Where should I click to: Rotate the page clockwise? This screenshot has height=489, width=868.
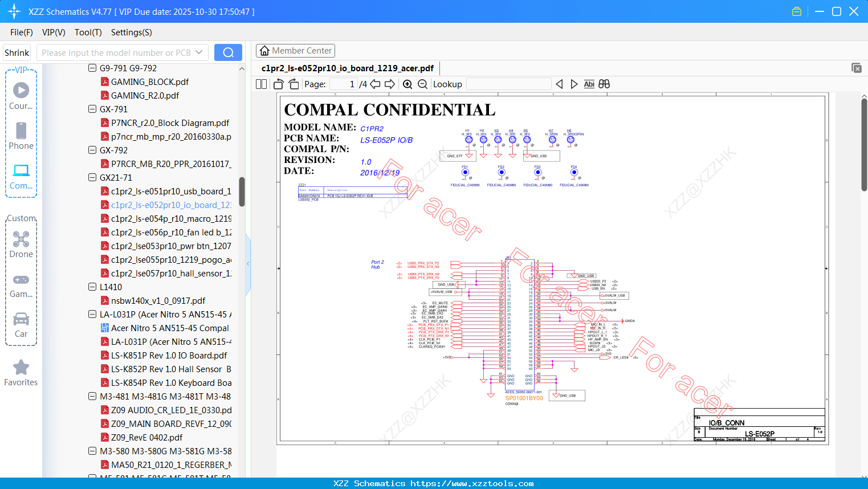pos(294,84)
